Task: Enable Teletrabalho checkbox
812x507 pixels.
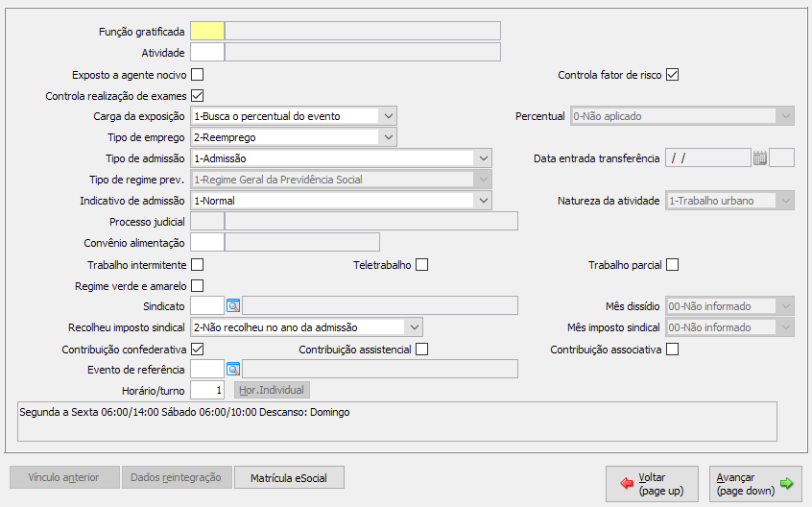Action: click(x=422, y=265)
